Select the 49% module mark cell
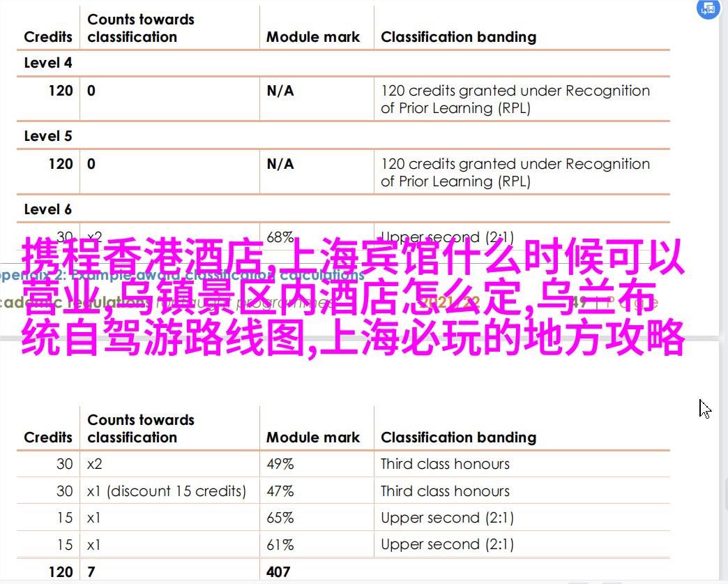This screenshot has width=728, height=584. [x=280, y=464]
